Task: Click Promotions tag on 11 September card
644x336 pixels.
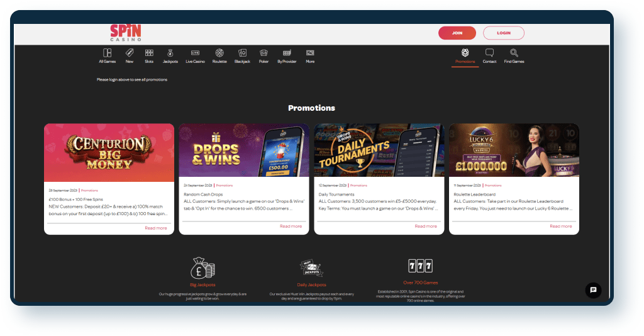Action: tap(493, 186)
